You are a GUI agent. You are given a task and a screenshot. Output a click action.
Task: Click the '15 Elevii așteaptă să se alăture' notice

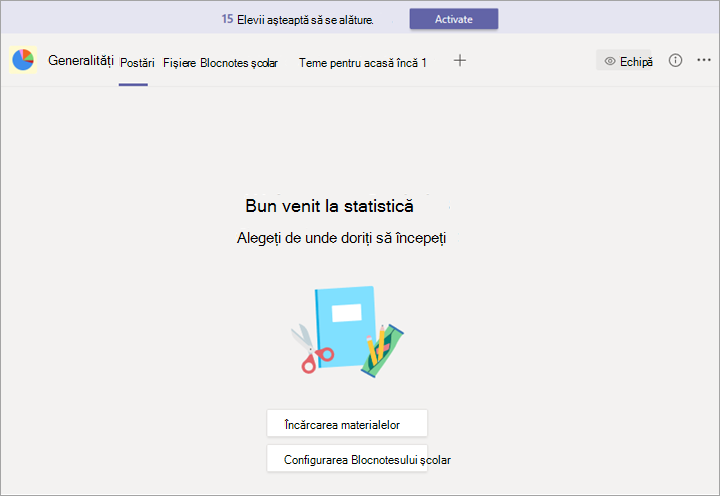(298, 19)
